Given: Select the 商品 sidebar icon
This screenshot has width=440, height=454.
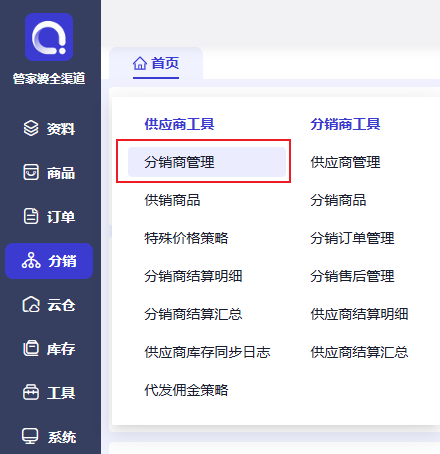Looking at the screenshot, I should click(x=31, y=172).
